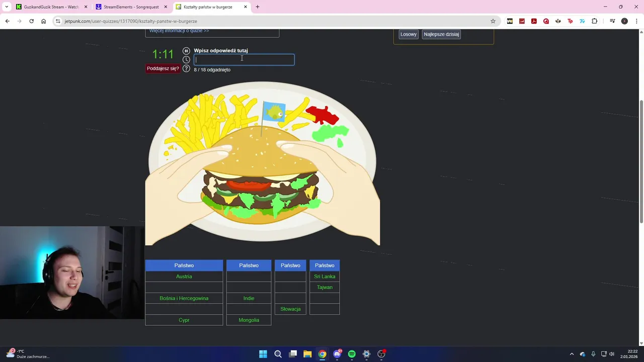The width and height of the screenshot is (644, 362).
Task: Open the red chart extension icon
Action: coord(522,21)
